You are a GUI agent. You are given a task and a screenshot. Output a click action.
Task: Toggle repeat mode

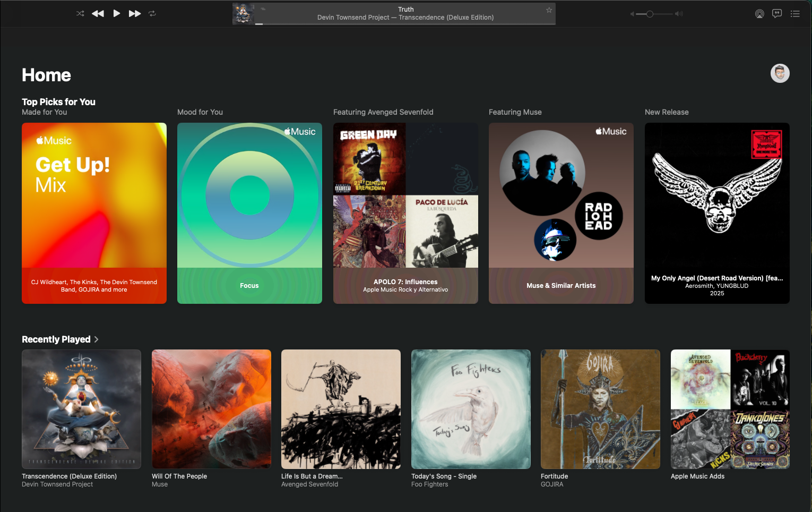click(152, 14)
